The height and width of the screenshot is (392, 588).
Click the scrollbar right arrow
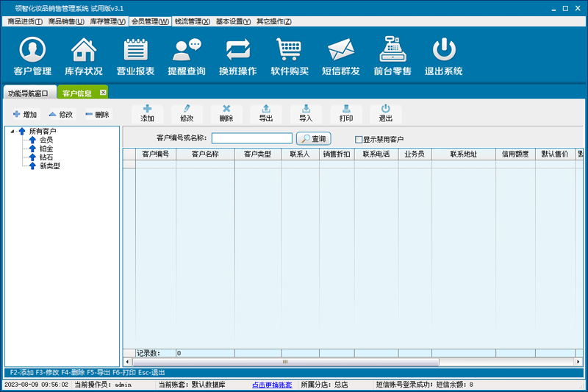[578, 362]
